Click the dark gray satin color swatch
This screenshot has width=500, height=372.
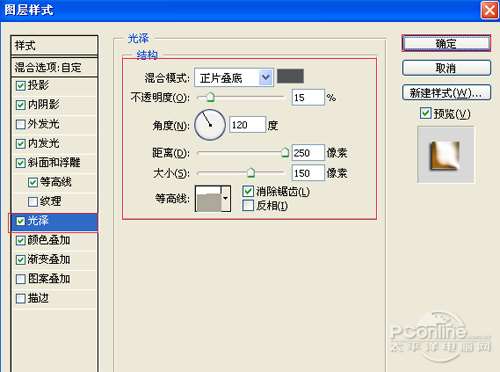[x=290, y=76]
